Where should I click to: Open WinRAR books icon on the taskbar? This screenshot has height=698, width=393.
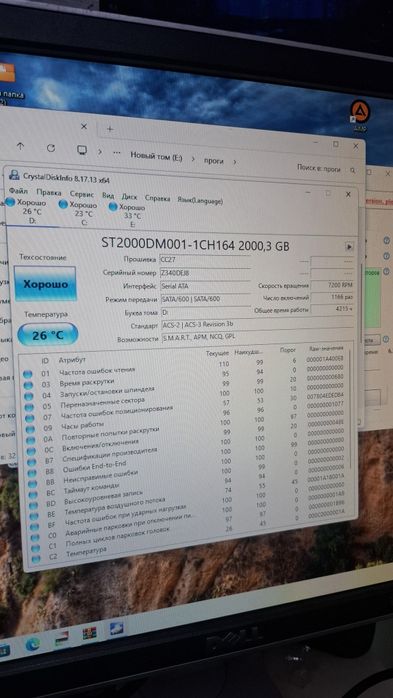point(89,633)
